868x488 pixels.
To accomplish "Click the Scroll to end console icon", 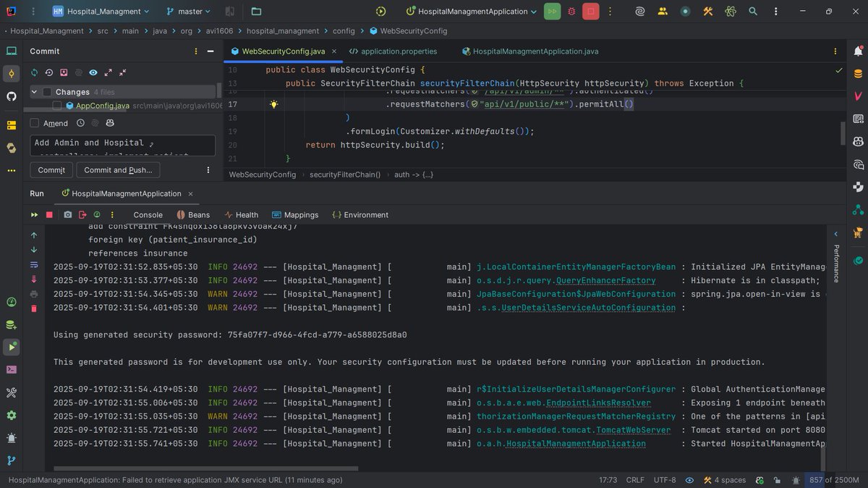I will [34, 279].
